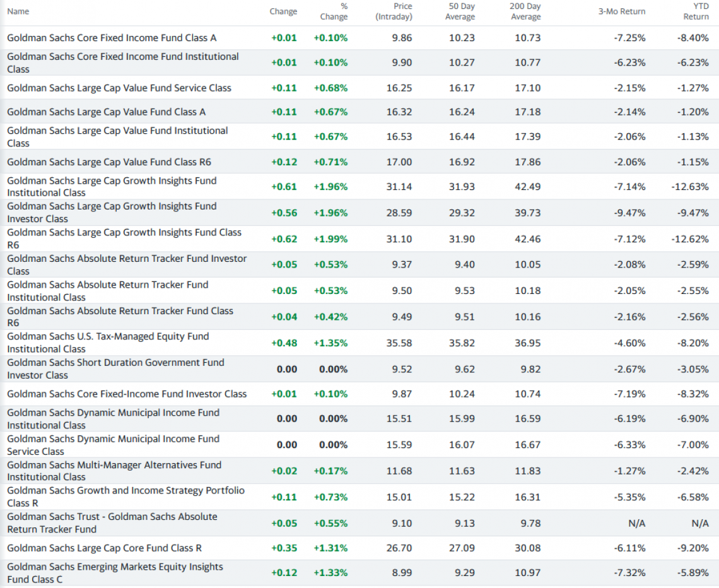Screen dimensions: 719x588
Task: Open Large Cap Value Fund Institutional Class
Action: [117, 137]
